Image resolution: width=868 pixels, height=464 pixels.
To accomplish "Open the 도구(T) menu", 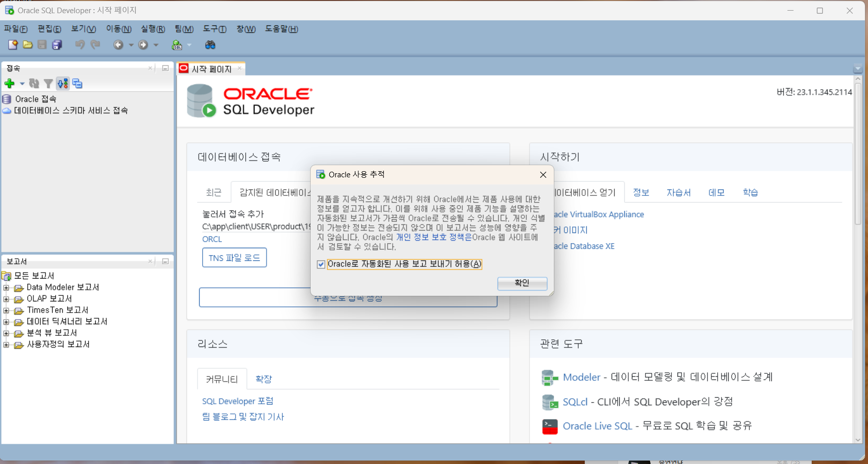I will tap(214, 29).
